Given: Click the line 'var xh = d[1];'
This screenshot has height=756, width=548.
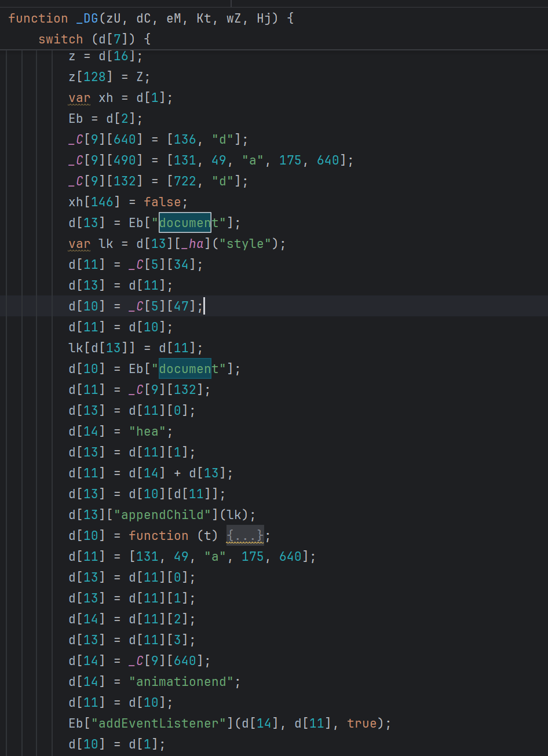Looking at the screenshot, I should click(x=120, y=98).
